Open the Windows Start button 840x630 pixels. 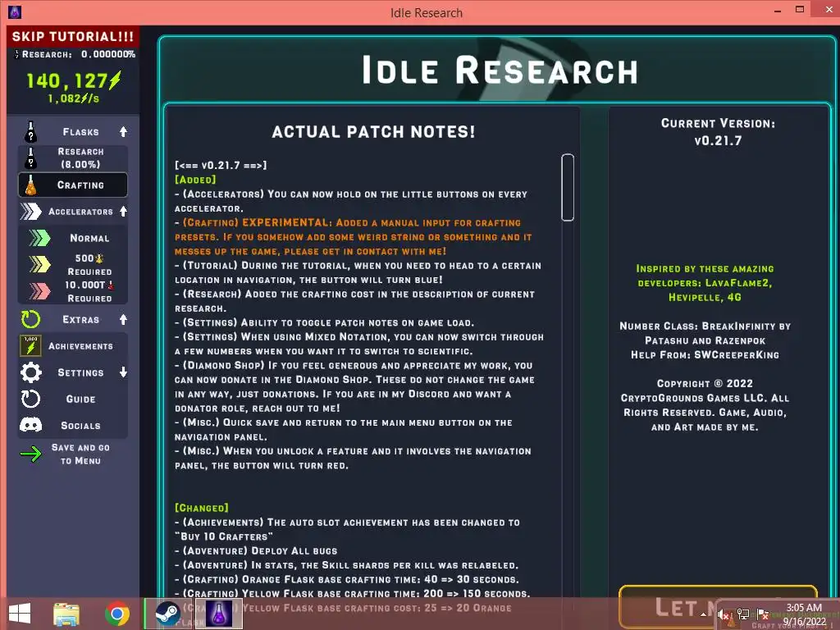coord(20,613)
